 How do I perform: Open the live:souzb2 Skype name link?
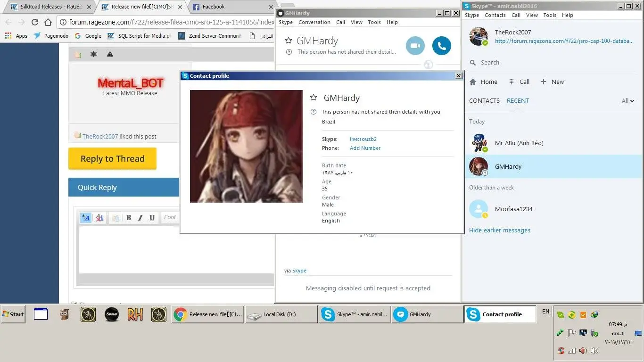pyautogui.click(x=363, y=139)
